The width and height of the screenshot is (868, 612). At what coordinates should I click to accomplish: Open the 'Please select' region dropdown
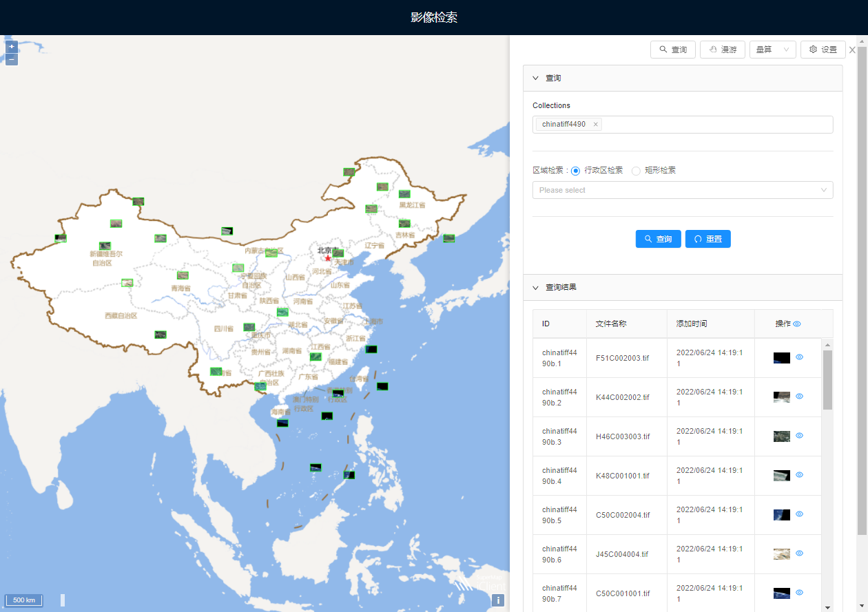pyautogui.click(x=682, y=190)
